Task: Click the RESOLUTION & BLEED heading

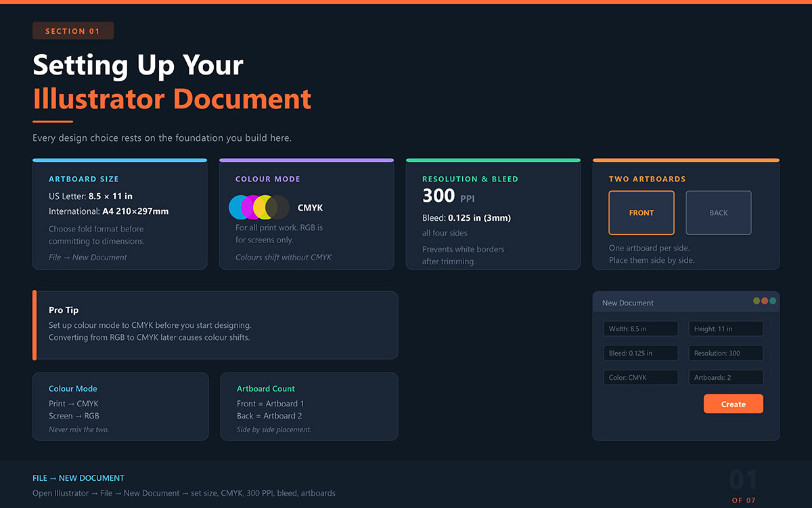Action: pyautogui.click(x=470, y=179)
